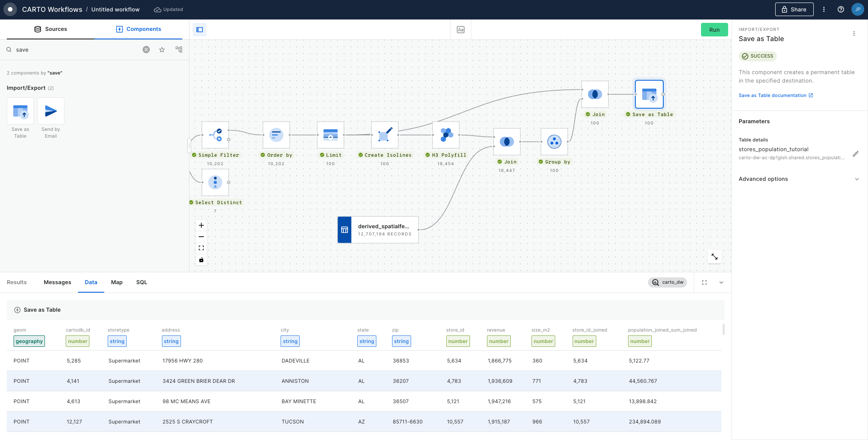Image resolution: width=868 pixels, height=440 pixels.
Task: Collapse the results panel with chevron
Action: (721, 282)
